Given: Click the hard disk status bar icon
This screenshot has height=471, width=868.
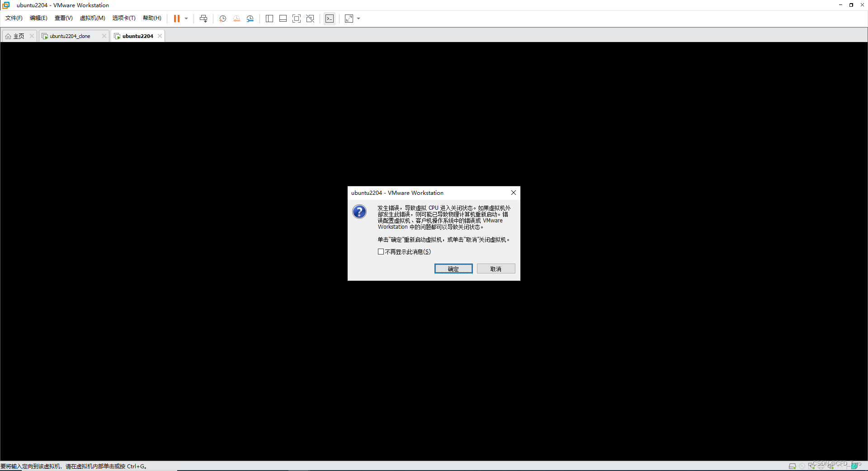Looking at the screenshot, I should [793, 466].
